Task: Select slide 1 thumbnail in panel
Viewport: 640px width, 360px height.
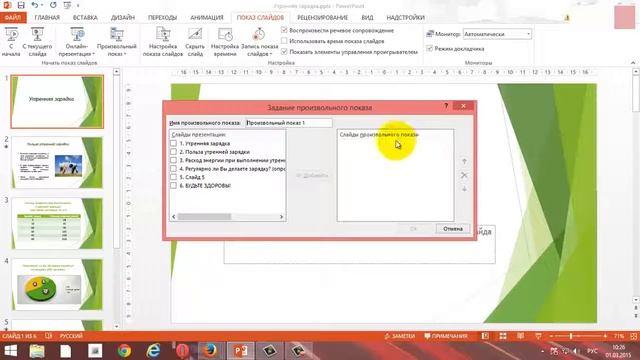Action: point(57,102)
